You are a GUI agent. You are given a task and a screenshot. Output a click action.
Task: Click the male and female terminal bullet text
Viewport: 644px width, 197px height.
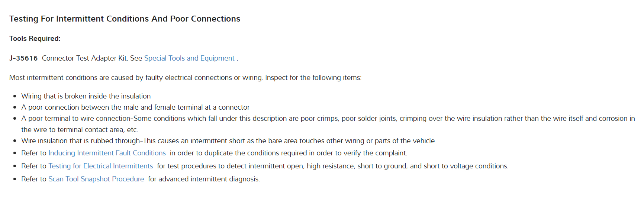coord(135,107)
